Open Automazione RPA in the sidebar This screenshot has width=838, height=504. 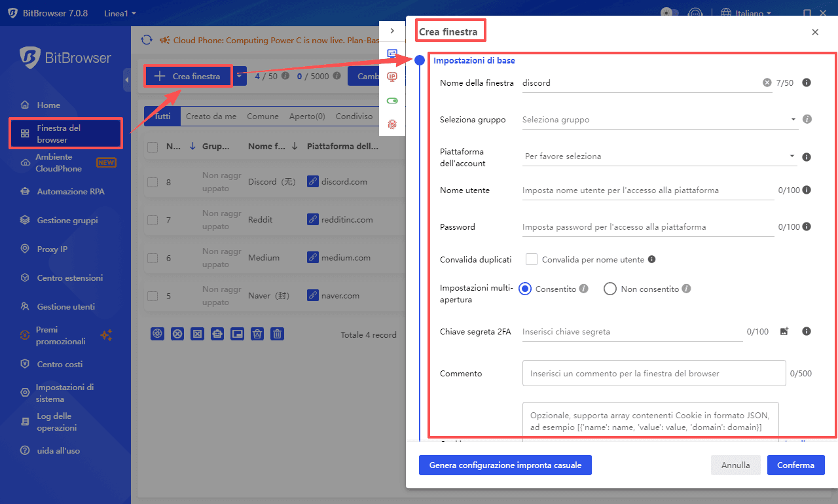pyautogui.click(x=65, y=191)
